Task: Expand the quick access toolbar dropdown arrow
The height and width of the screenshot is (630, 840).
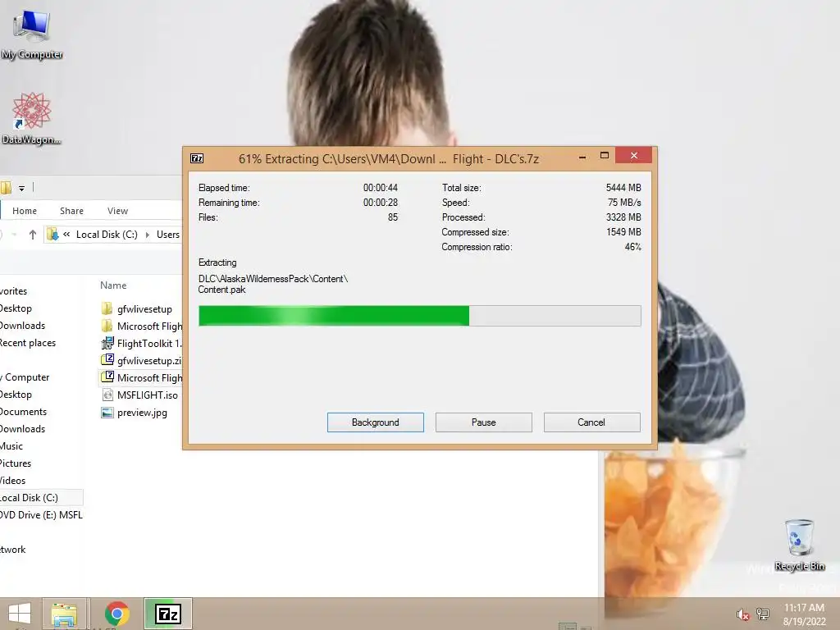Action: click(21, 188)
